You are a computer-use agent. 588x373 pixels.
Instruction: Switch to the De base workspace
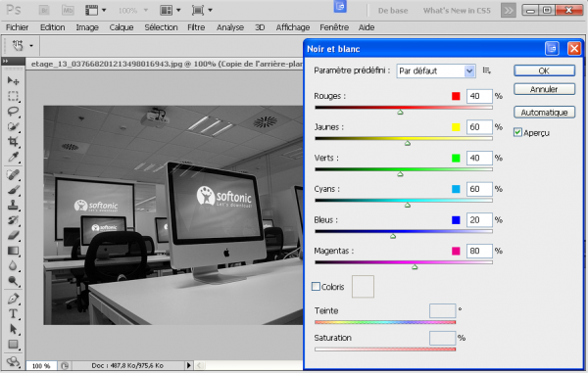point(393,11)
